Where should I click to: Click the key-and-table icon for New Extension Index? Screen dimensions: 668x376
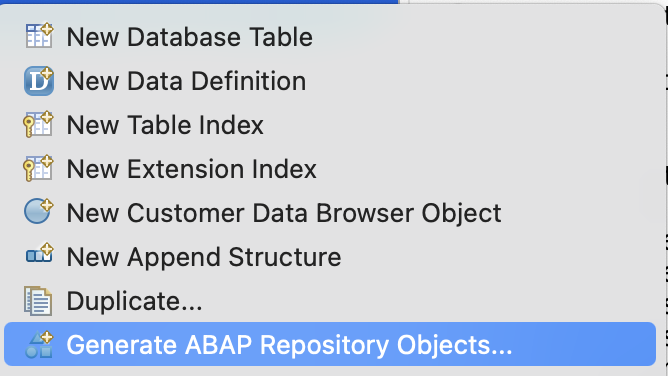pyautogui.click(x=38, y=168)
